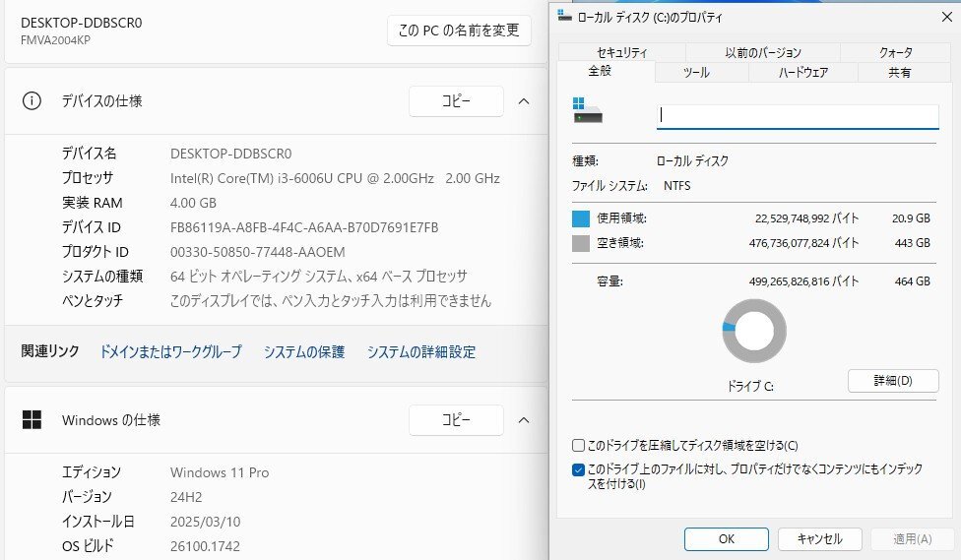Screen dimensions: 961x560
Task: Click the gray 空き領域 color swatch
Action: pyautogui.click(x=580, y=243)
